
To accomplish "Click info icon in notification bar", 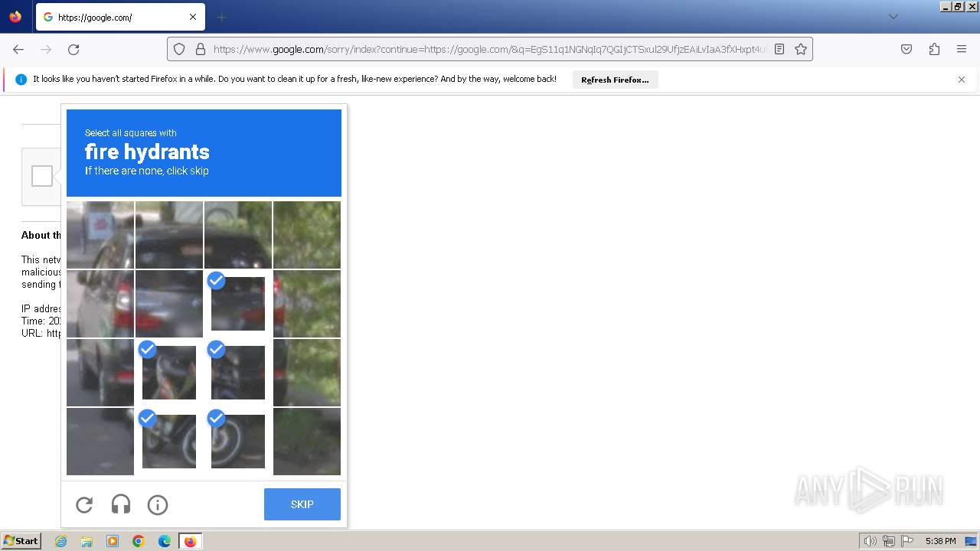I will pos(21,80).
